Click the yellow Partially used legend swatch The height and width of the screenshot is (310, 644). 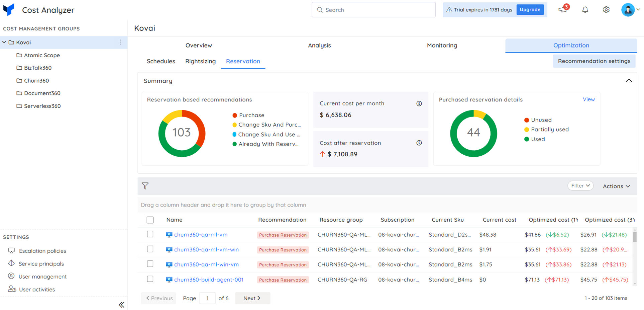pos(527,130)
